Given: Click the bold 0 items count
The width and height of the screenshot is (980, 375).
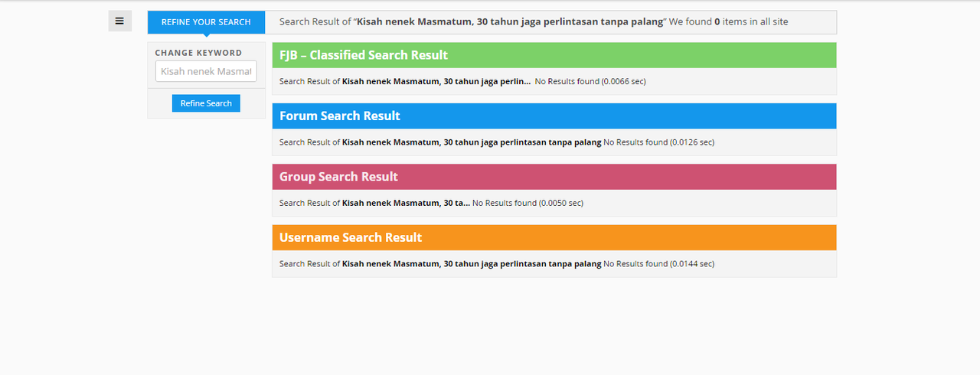Looking at the screenshot, I should (x=717, y=22).
